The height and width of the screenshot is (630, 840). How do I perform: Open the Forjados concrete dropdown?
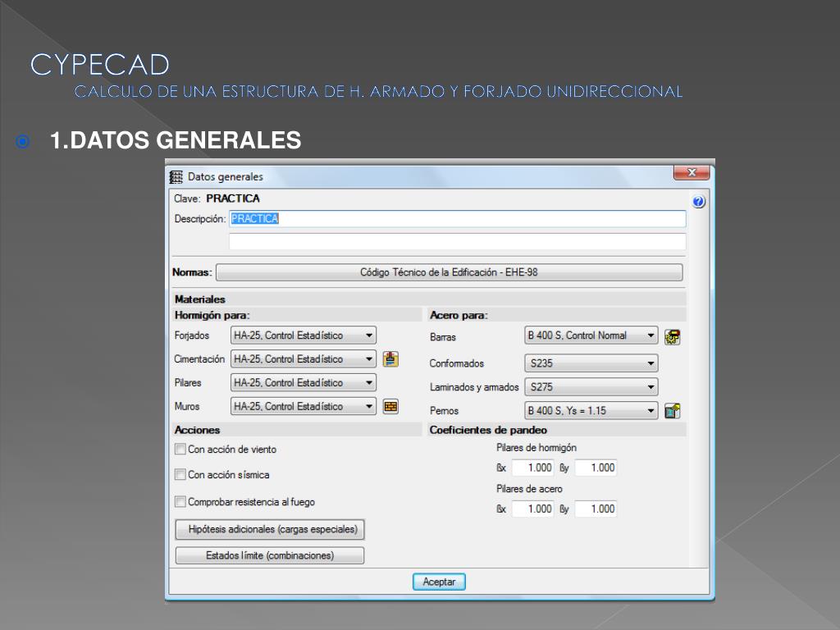pos(304,336)
